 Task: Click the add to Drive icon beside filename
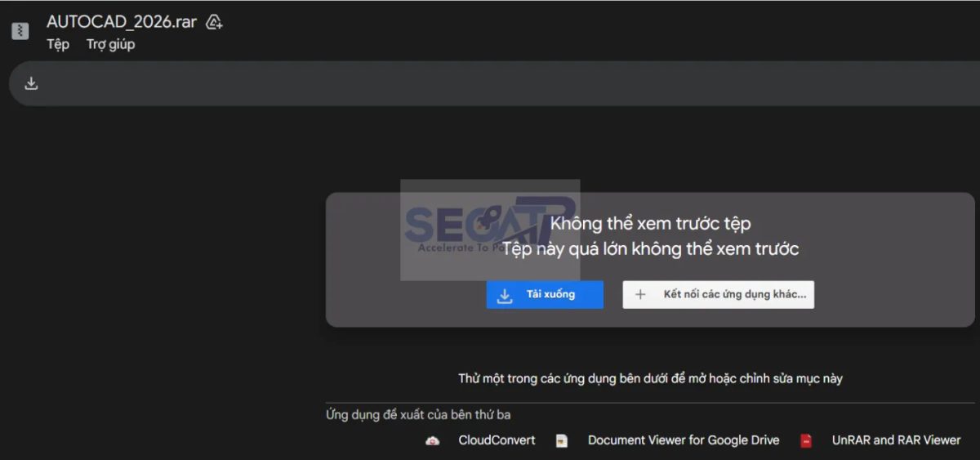[x=214, y=22]
